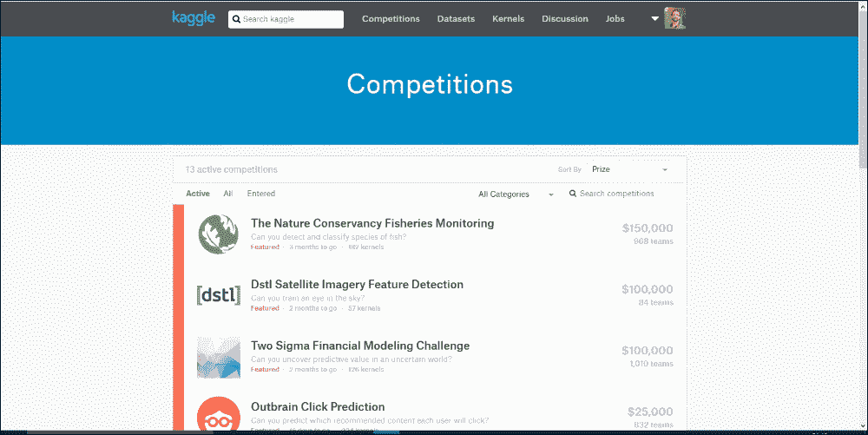Click the Search kaggle input field
The width and height of the screenshot is (868, 435).
click(x=286, y=19)
